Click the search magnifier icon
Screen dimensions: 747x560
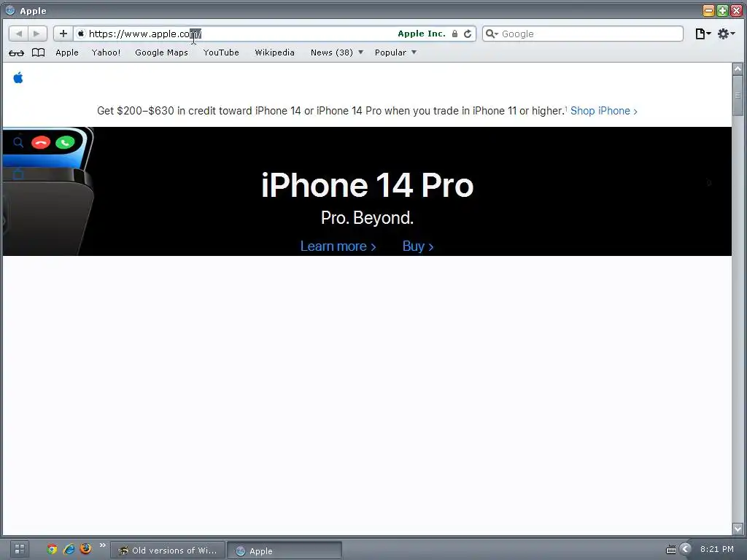(x=491, y=34)
